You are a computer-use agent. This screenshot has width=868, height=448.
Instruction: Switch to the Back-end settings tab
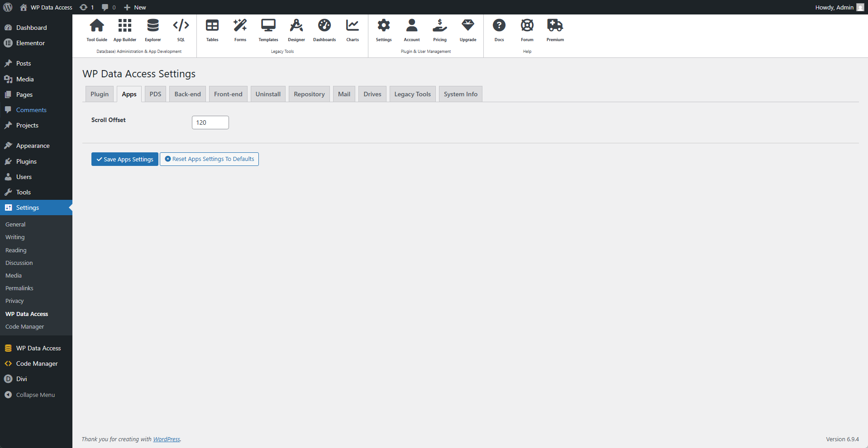click(187, 94)
